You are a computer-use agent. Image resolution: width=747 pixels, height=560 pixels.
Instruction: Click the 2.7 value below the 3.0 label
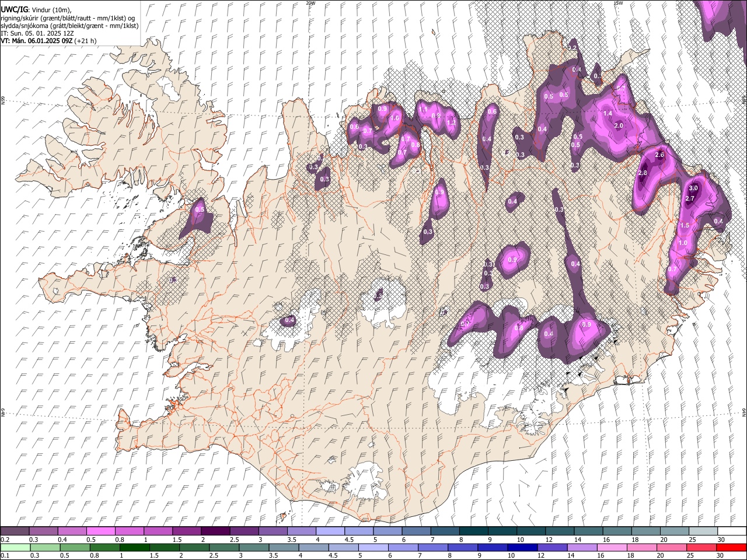click(690, 199)
